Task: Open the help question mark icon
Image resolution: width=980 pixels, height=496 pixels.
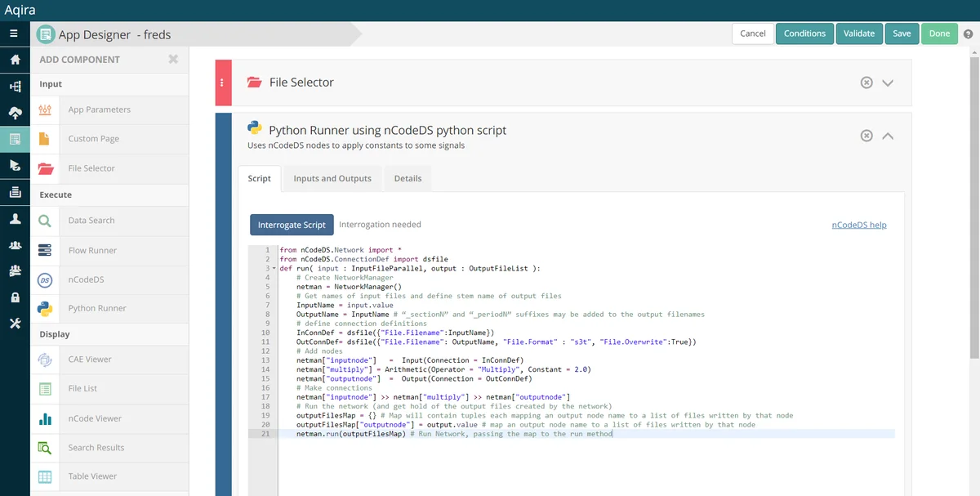Action: click(969, 34)
